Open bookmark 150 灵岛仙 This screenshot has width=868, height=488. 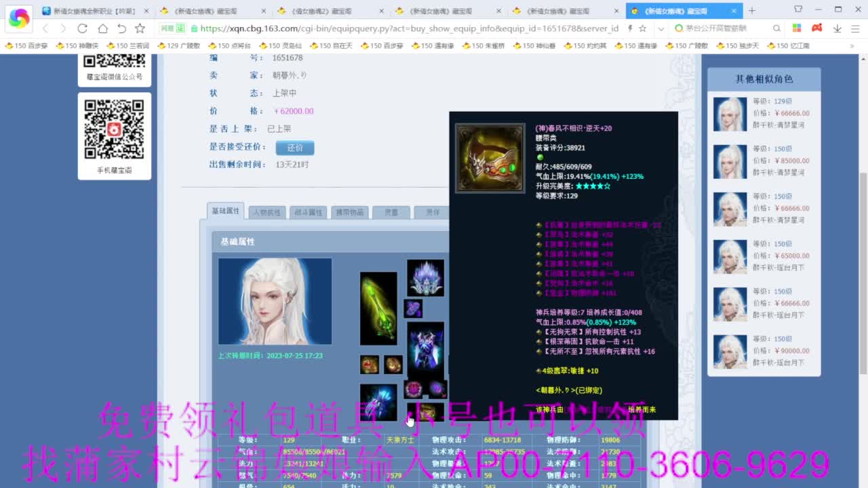coord(281,45)
